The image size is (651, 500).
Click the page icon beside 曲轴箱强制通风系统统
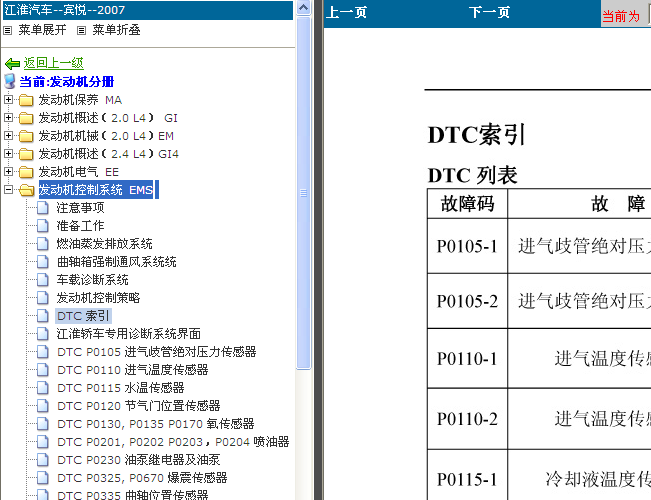tap(42, 262)
